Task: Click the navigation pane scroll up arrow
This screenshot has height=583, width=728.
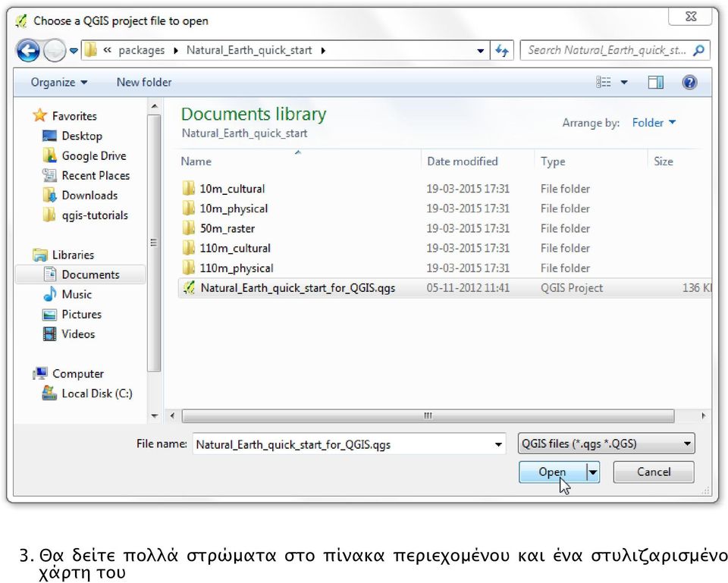Action: click(x=155, y=107)
